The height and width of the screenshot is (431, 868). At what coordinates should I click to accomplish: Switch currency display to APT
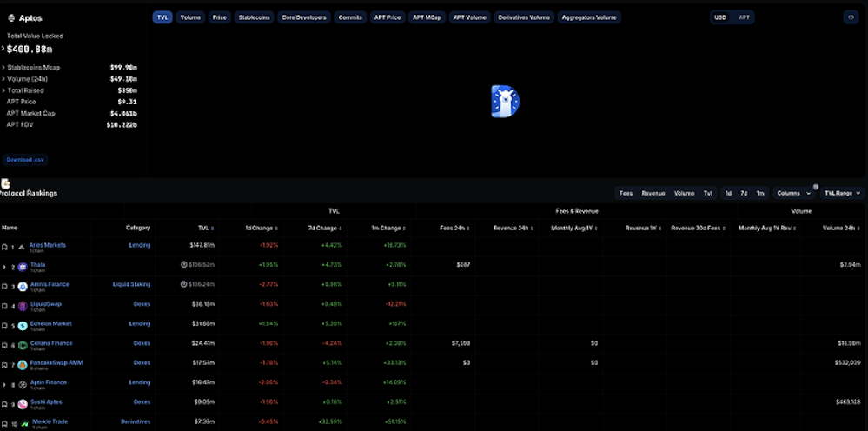(744, 17)
